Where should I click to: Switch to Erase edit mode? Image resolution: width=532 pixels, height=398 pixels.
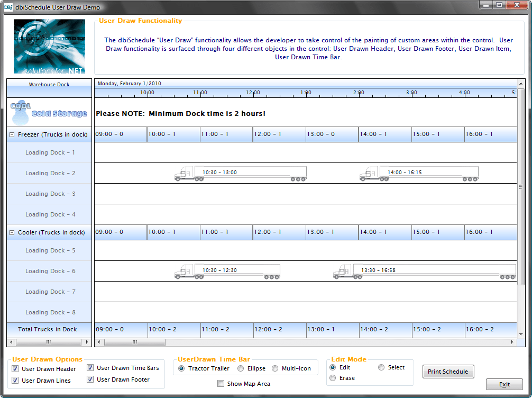click(x=333, y=378)
